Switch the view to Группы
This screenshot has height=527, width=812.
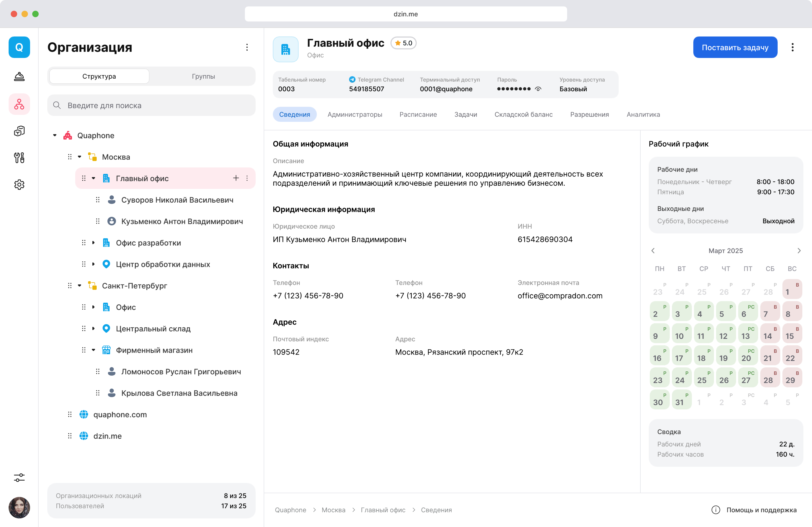coord(203,76)
